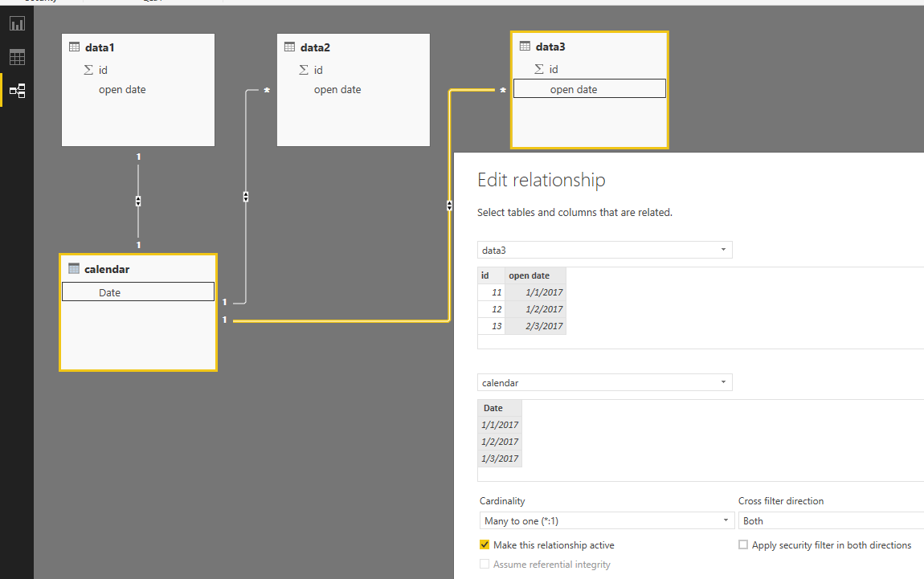Toggle Make this relationship active checkbox
This screenshot has width=924, height=579.
click(484, 544)
